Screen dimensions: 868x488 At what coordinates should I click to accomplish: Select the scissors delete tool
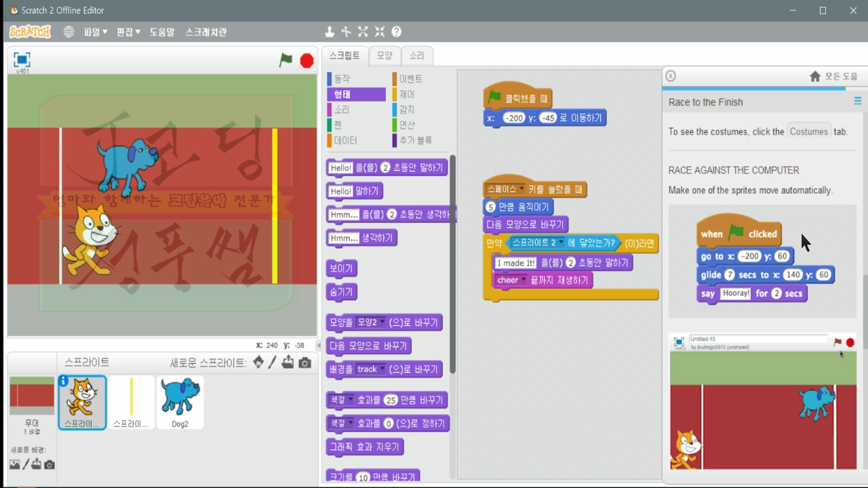point(346,32)
